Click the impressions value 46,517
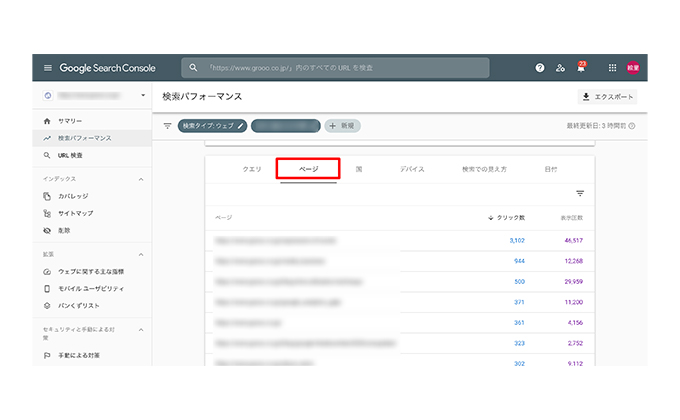Viewport: 680px width, 420px height. point(573,240)
